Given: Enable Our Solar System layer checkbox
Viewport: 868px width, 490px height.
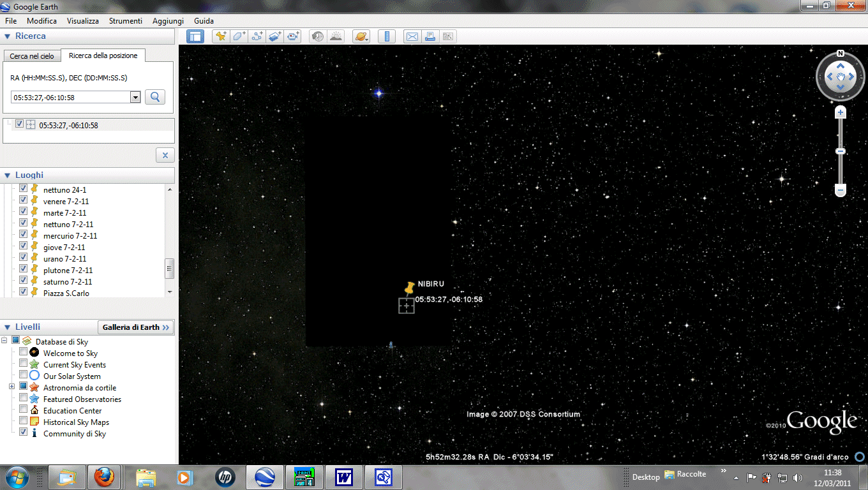Looking at the screenshot, I should tap(24, 375).
